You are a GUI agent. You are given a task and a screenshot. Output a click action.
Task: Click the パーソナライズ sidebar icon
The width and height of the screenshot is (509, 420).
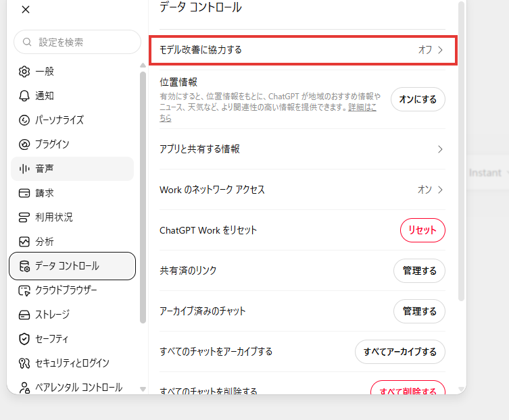click(24, 120)
